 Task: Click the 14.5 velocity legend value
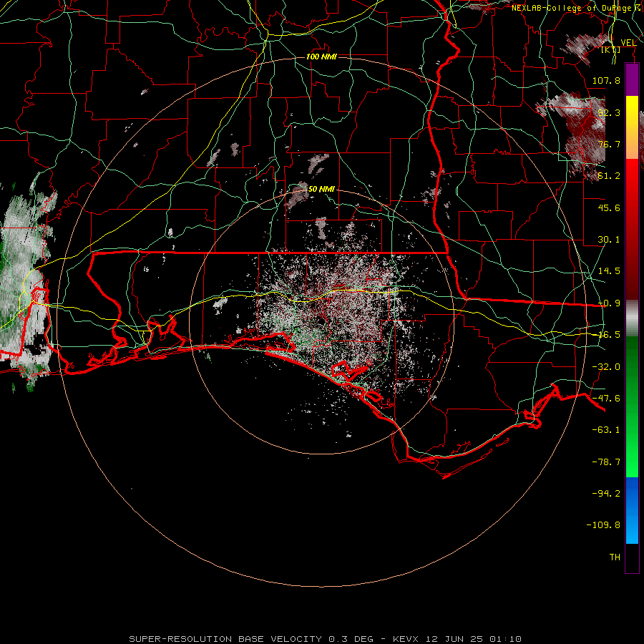[609, 271]
